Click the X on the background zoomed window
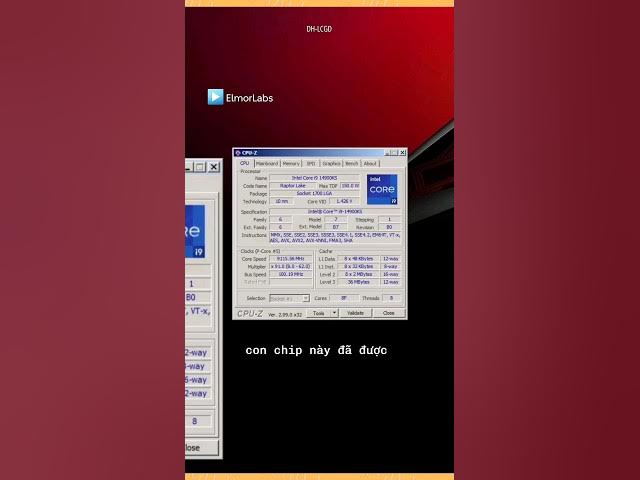640x480 pixels. point(214,167)
